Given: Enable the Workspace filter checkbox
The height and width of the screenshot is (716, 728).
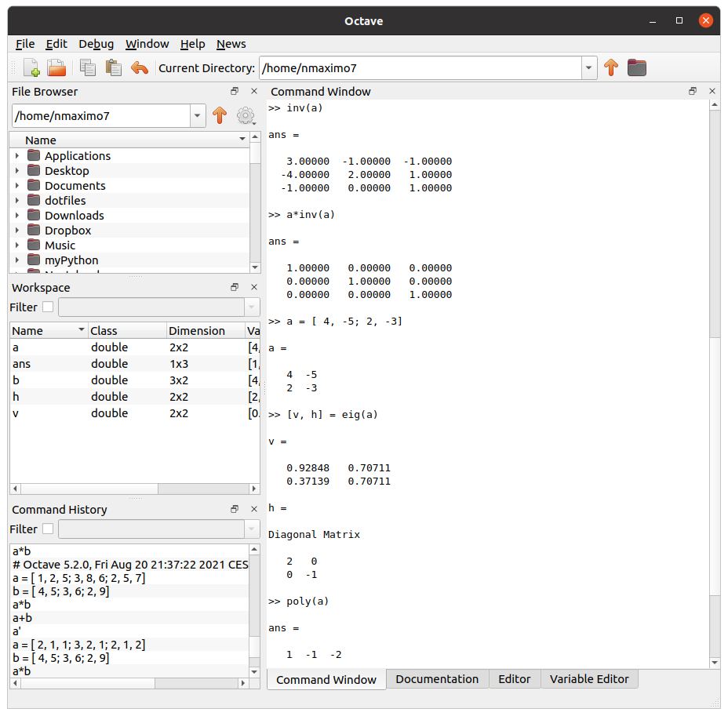Looking at the screenshot, I should click(x=48, y=307).
